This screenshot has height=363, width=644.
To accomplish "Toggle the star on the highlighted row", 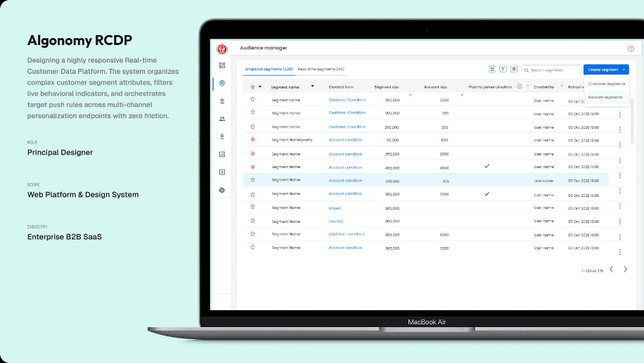I will (252, 179).
